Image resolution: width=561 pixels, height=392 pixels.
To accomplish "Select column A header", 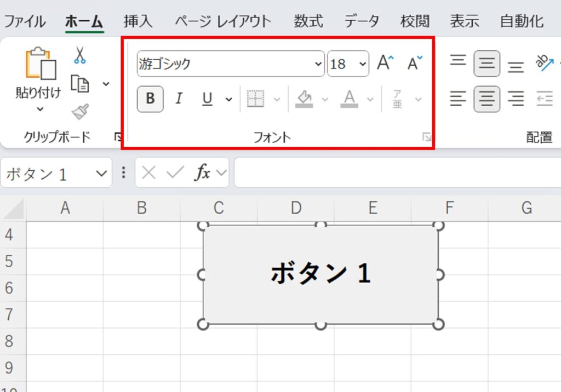I will [65, 208].
